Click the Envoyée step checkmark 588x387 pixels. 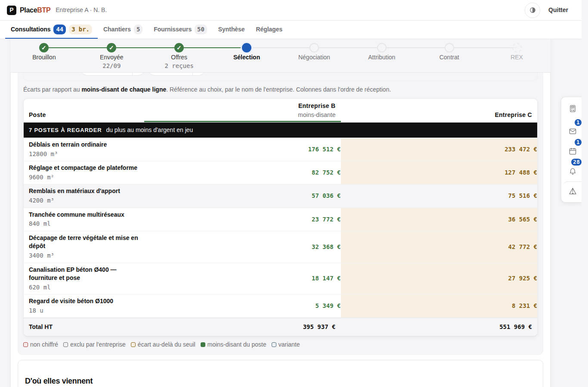[x=111, y=48]
